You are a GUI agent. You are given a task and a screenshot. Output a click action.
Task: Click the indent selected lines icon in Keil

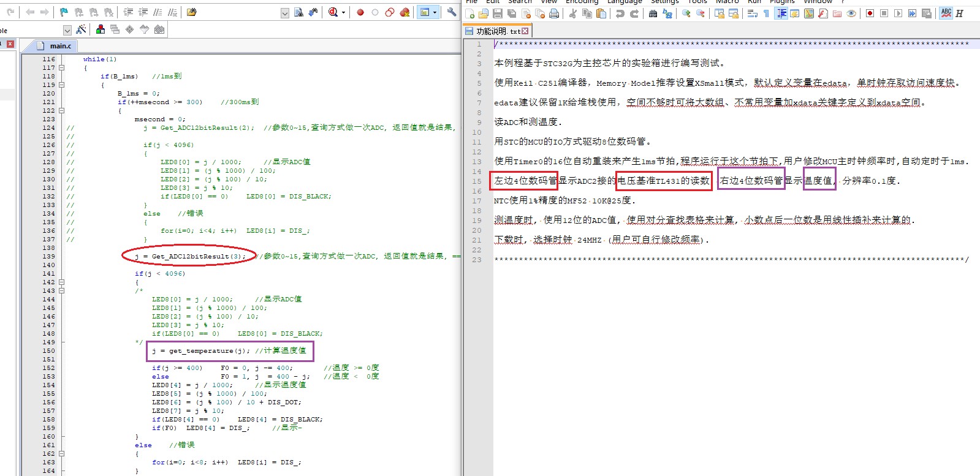128,12
